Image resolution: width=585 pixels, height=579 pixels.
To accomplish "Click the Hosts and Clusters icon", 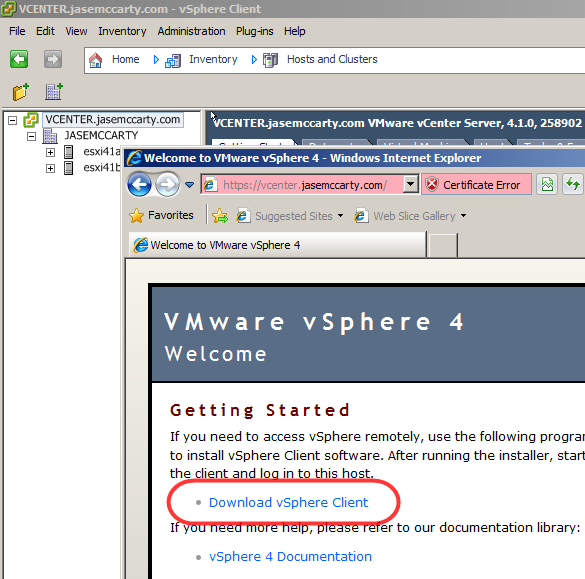I will coord(270,60).
